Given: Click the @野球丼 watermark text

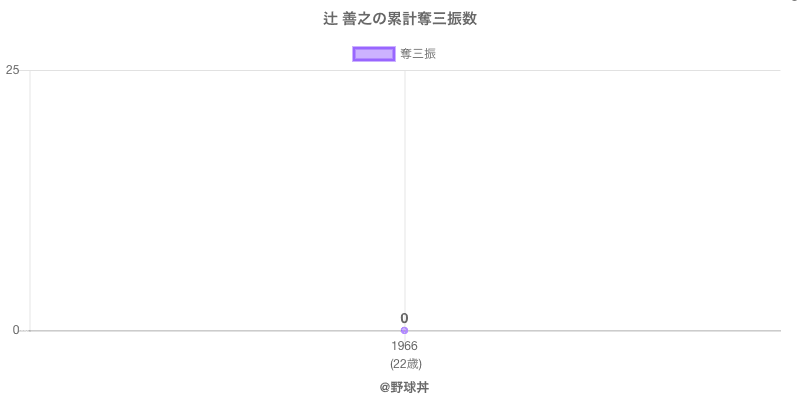Looking at the screenshot, I should (x=404, y=387).
